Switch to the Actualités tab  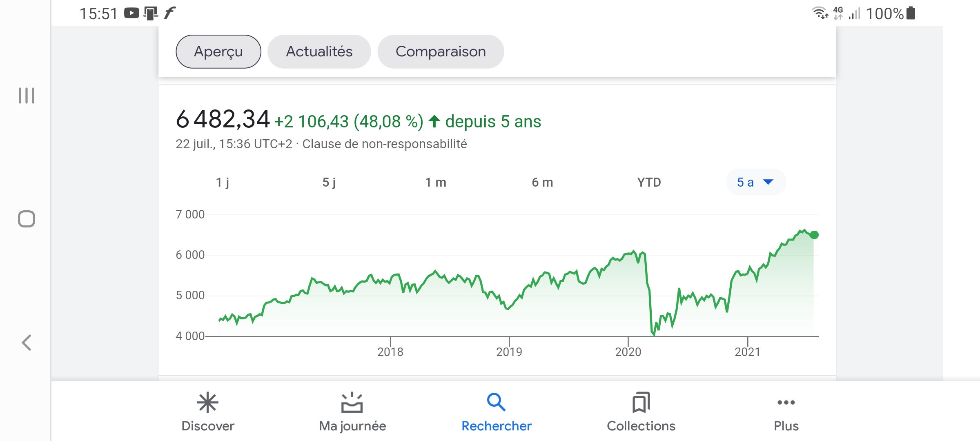[x=319, y=52]
